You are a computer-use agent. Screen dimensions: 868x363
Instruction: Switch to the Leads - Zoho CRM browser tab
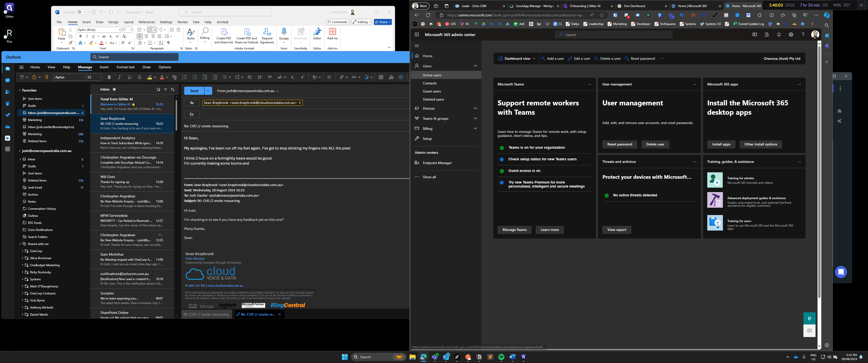[x=480, y=6]
